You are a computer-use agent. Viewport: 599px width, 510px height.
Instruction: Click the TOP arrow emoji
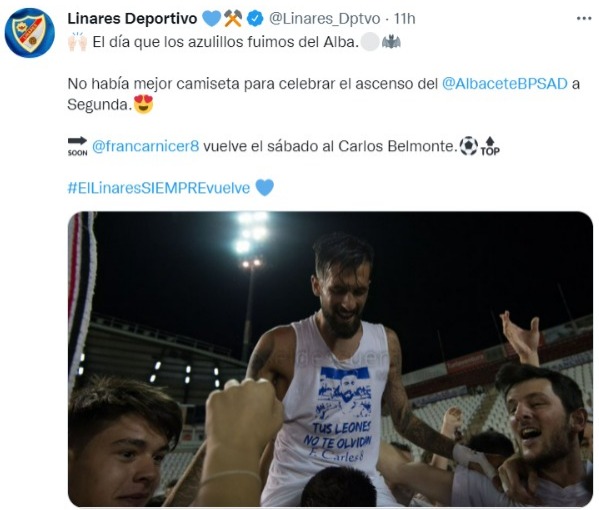[x=490, y=146]
